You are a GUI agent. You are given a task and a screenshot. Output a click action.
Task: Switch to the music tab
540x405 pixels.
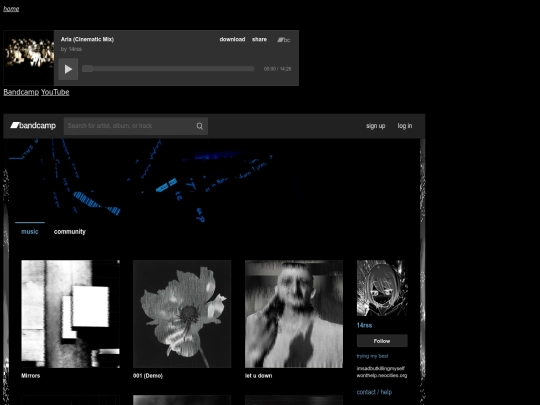30,232
